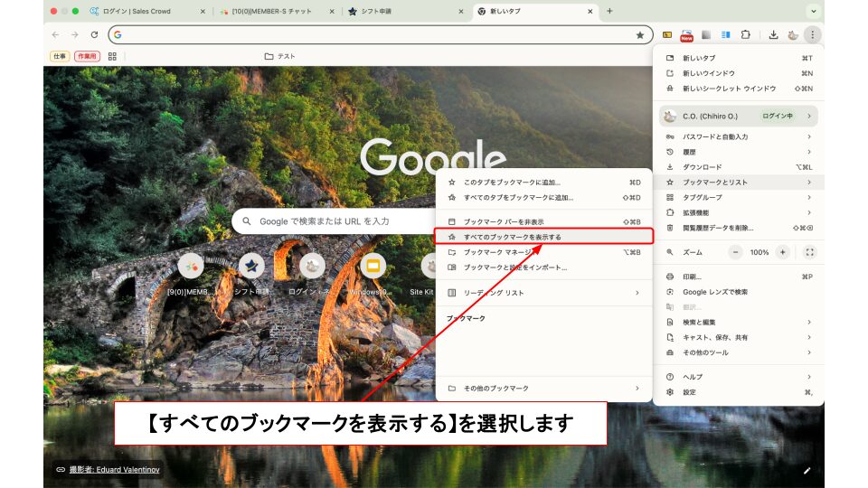868x488 pixels.
Task: Click the 'Eduard Valentinov' photographer credit link
Action: [115, 470]
